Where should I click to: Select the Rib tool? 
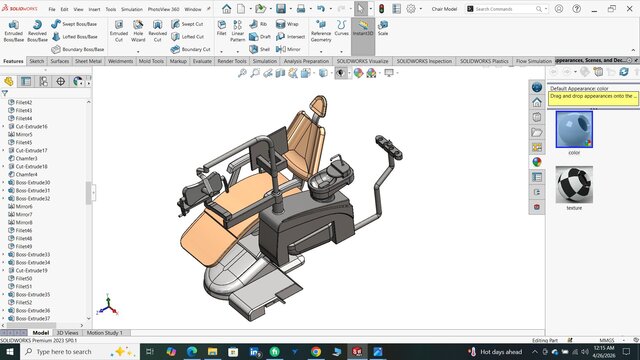(x=258, y=24)
